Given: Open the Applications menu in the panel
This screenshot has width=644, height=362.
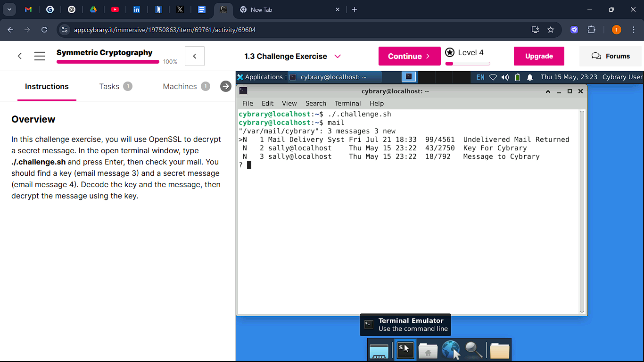Looking at the screenshot, I should tap(260, 77).
